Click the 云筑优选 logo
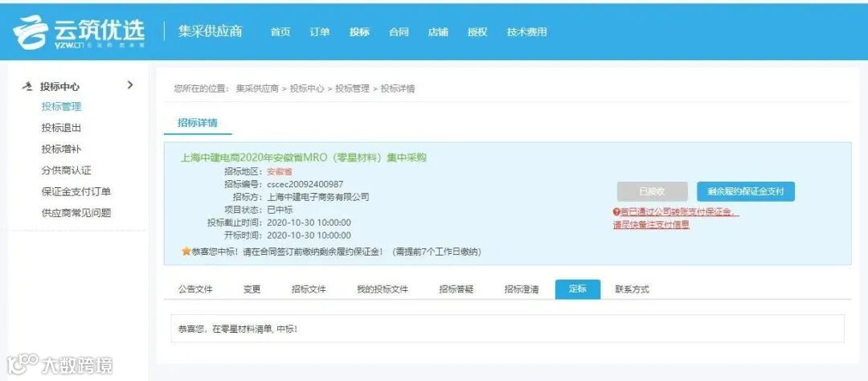868x381 pixels. 79,32
